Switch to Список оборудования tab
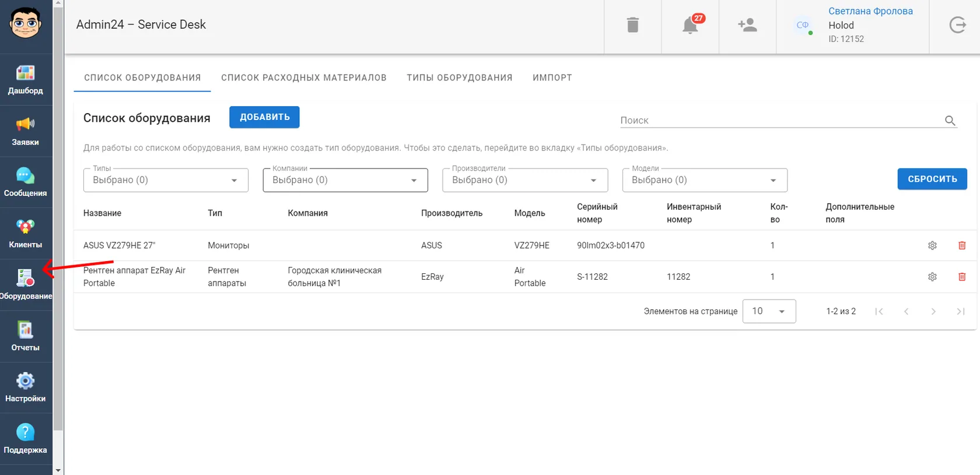Viewport: 980px width, 475px height. (x=142, y=78)
